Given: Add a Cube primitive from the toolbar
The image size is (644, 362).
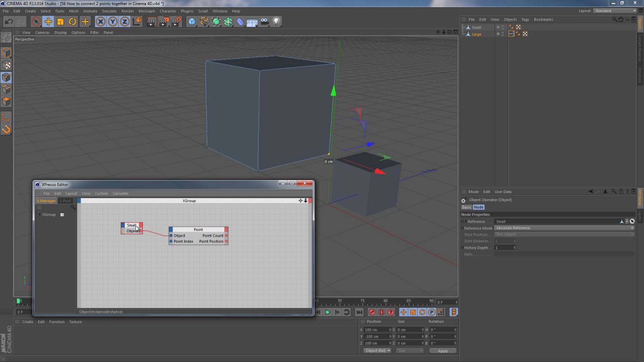Looking at the screenshot, I should (192, 21).
